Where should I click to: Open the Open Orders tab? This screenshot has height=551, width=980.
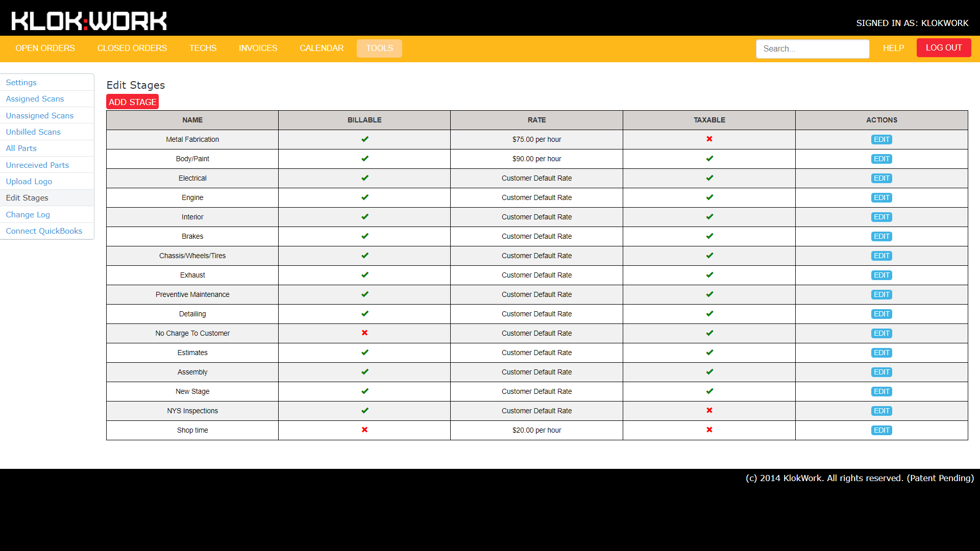[x=45, y=48]
